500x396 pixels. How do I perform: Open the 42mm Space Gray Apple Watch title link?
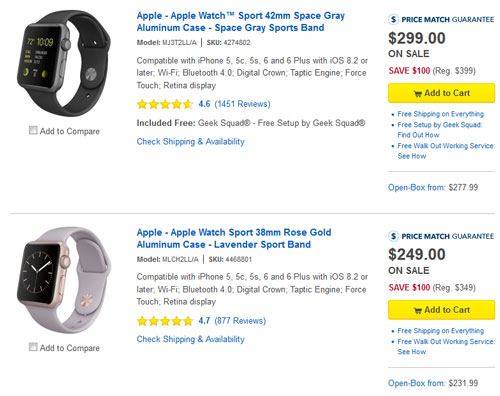(241, 22)
